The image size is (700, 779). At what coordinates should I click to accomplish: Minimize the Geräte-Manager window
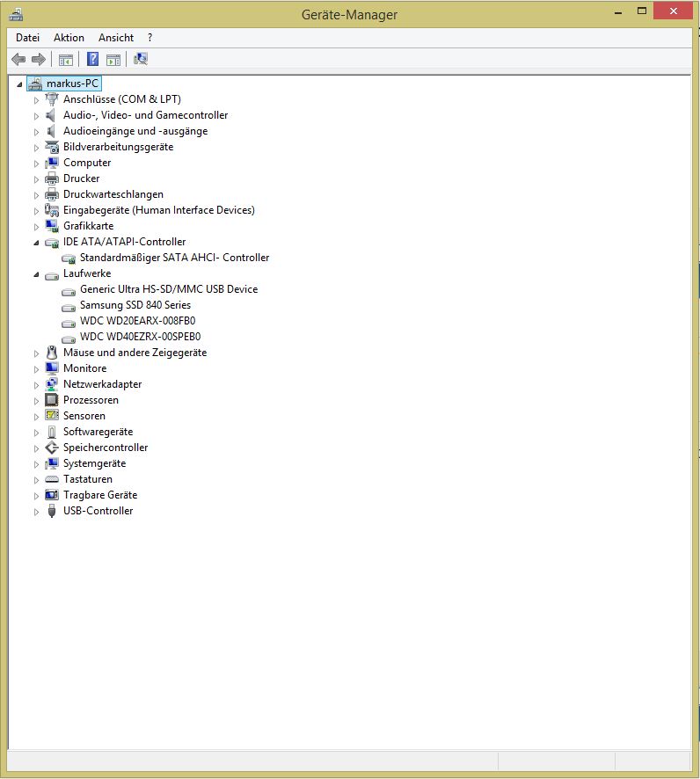click(x=618, y=11)
